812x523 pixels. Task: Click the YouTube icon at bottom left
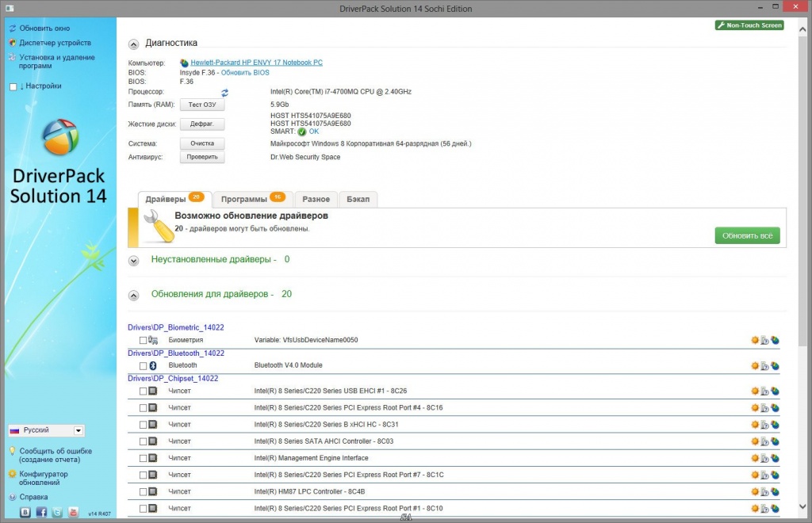[x=74, y=512]
